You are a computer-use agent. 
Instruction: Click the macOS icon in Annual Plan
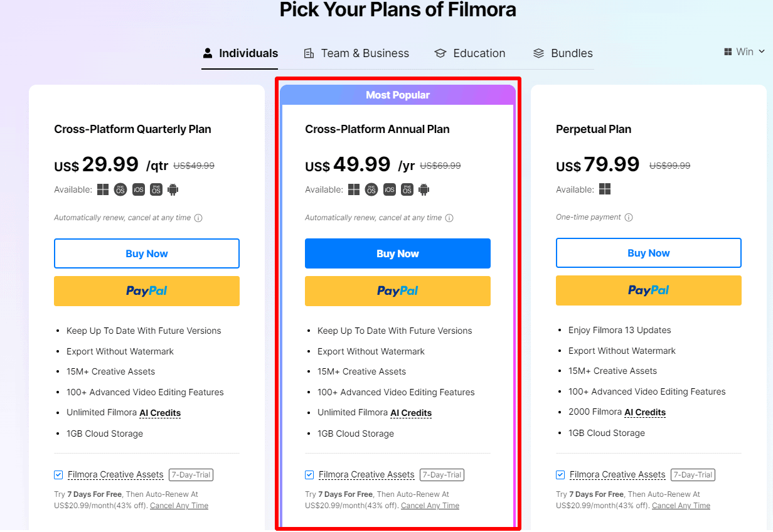point(371,189)
